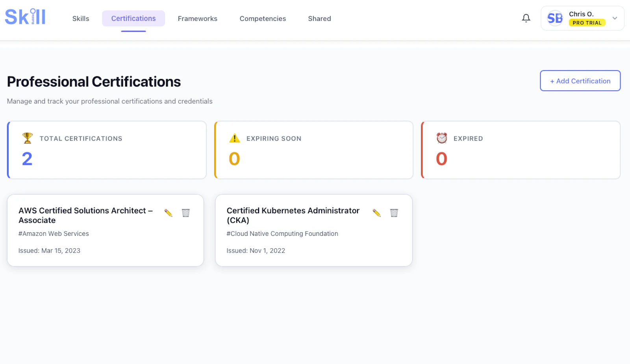Viewport: 630px width, 364px height.
Task: Click the Chris O. user name
Action: (581, 14)
